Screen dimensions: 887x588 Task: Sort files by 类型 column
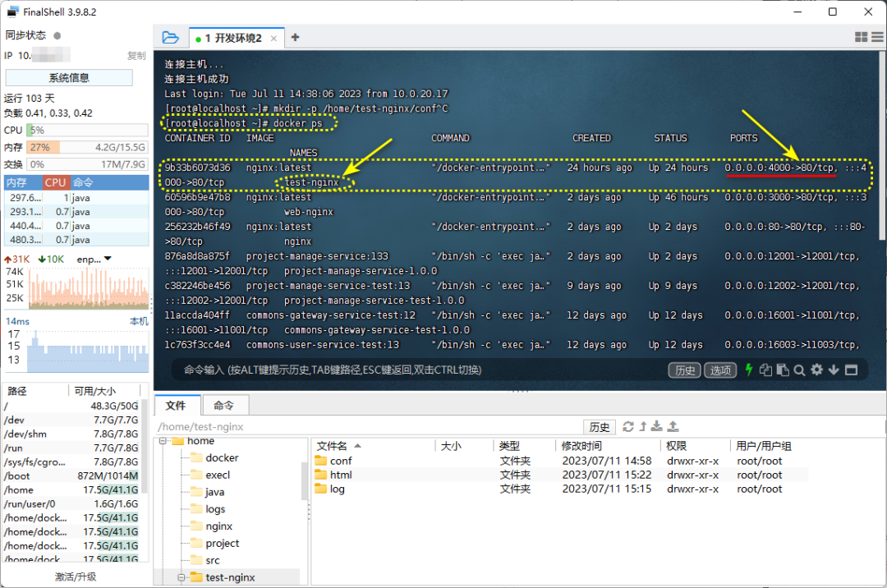(x=524, y=446)
